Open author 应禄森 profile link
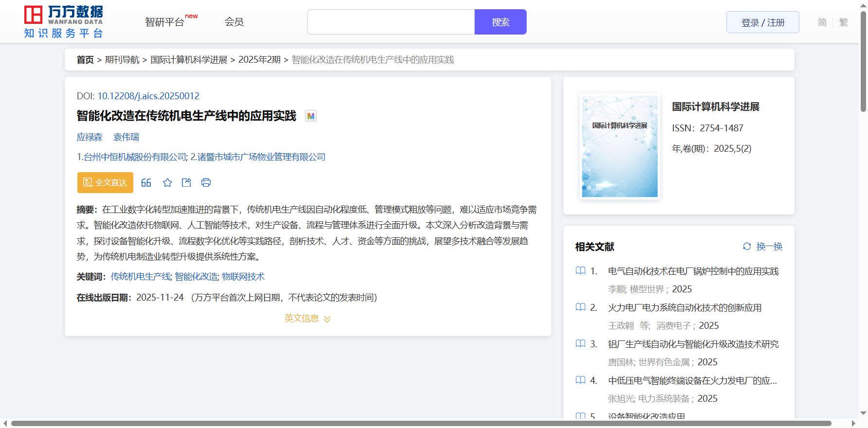This screenshot has width=868, height=428. click(x=90, y=137)
